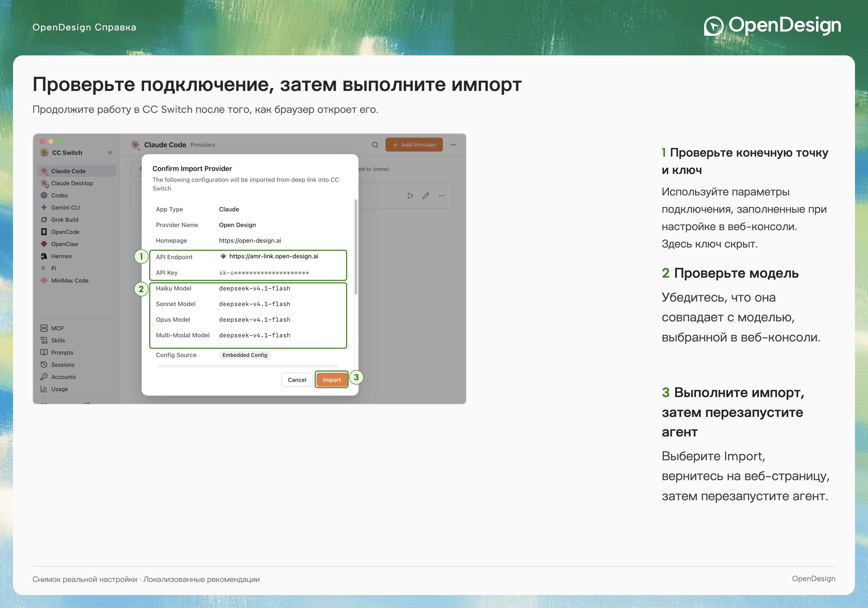The width and height of the screenshot is (868, 608).
Task: Click the OpenClaw red icon
Action: [44, 244]
